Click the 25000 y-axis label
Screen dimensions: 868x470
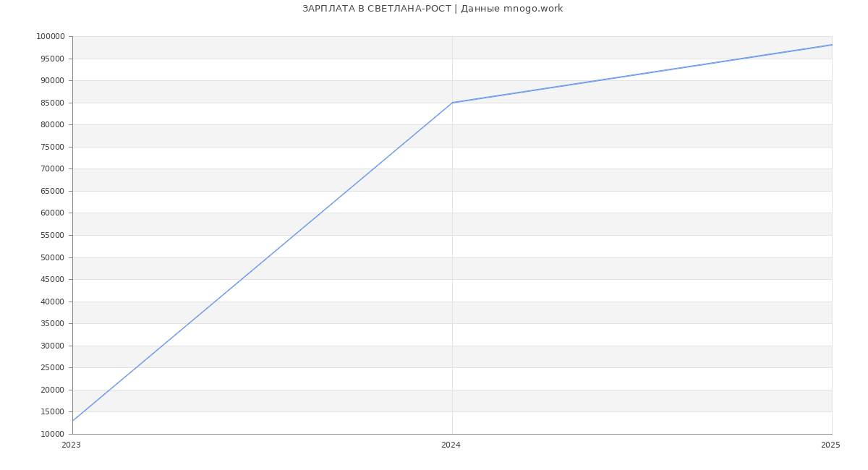tap(52, 368)
